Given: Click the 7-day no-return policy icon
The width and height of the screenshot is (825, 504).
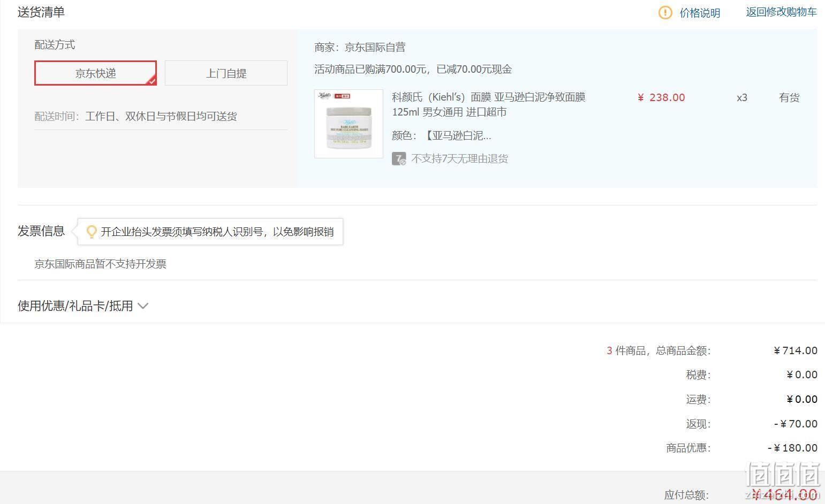Looking at the screenshot, I should point(399,159).
